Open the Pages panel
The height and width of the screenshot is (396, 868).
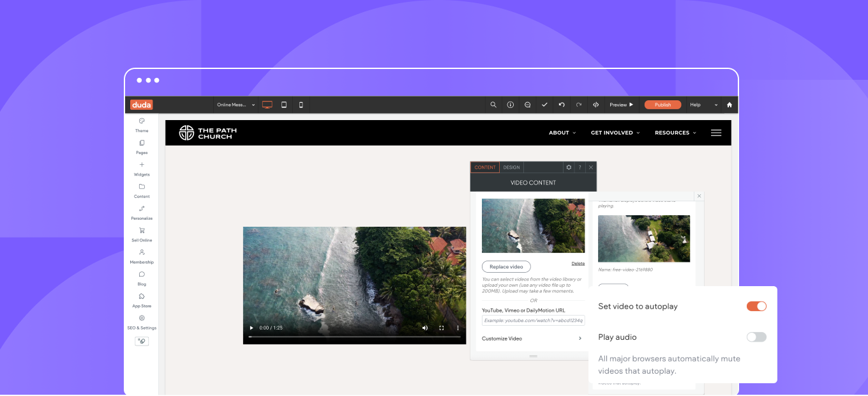coord(142,147)
